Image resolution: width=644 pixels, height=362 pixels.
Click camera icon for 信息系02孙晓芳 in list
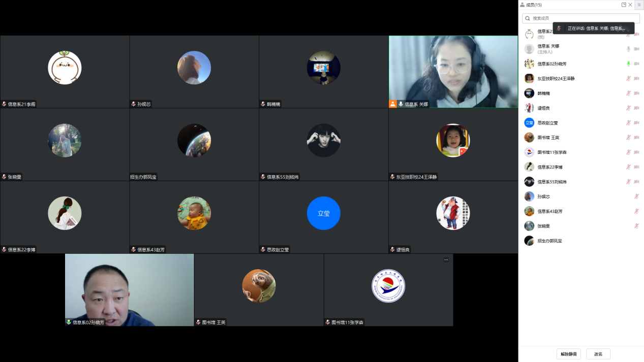pos(636,63)
